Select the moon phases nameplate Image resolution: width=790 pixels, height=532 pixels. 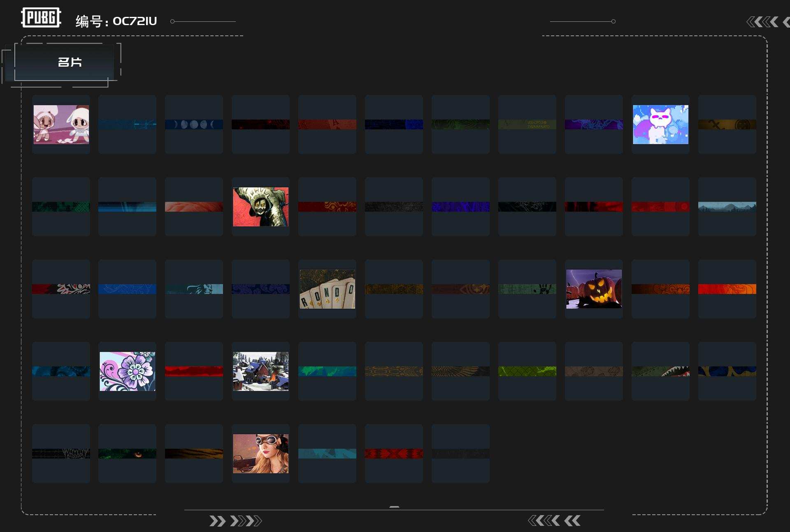pyautogui.click(x=194, y=124)
